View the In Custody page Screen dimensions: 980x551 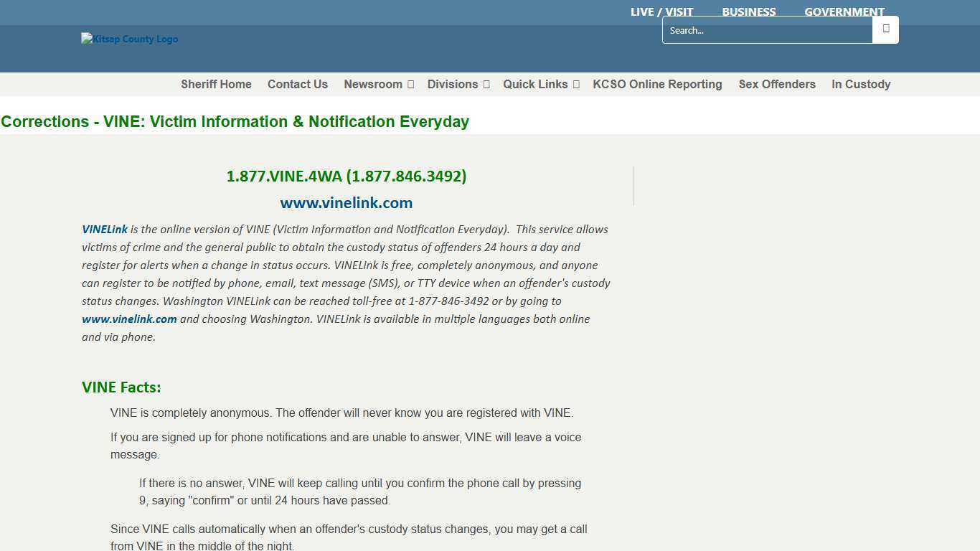pyautogui.click(x=861, y=85)
